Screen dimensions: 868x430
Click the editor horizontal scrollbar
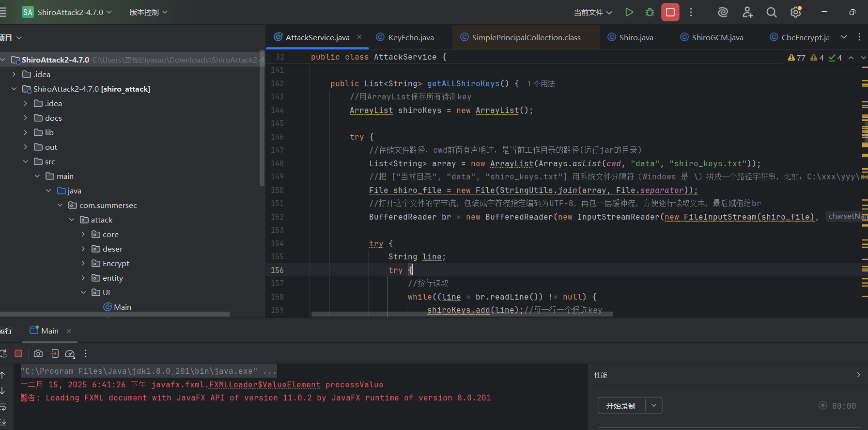pyautogui.click(x=462, y=314)
